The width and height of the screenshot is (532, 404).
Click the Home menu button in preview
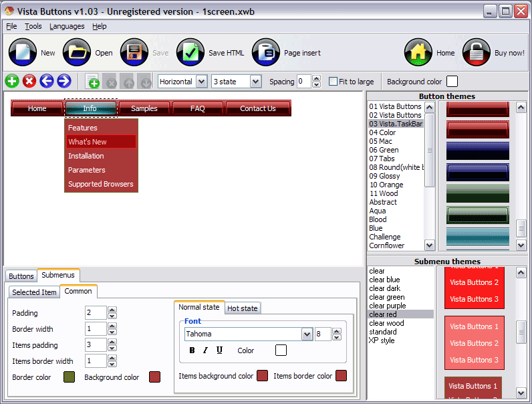37,108
